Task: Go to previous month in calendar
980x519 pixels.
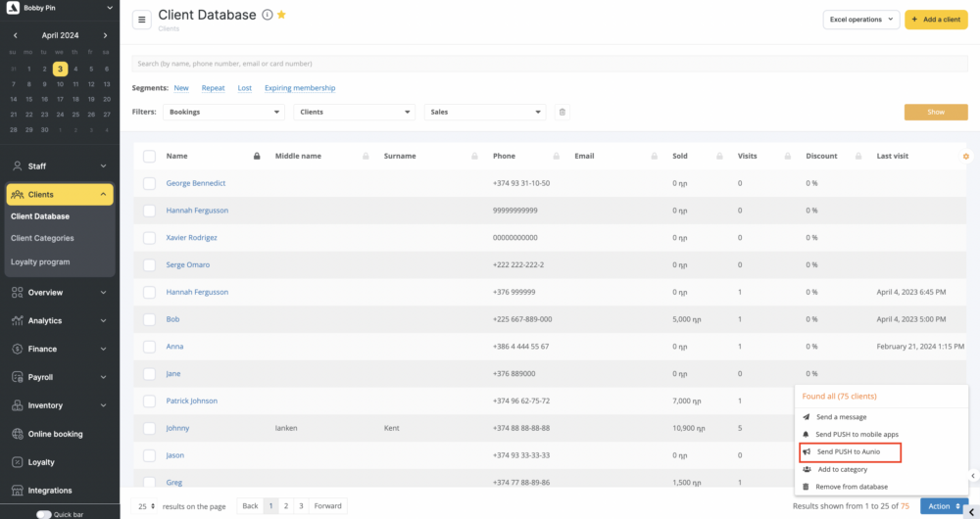Action: 15,35
